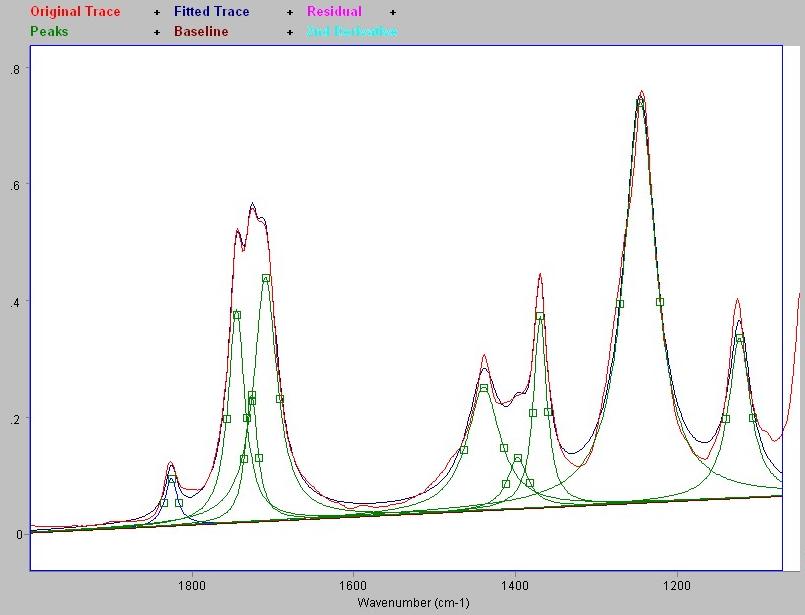
Task: Click the 0 tick label on the y-axis
Action: (18, 535)
